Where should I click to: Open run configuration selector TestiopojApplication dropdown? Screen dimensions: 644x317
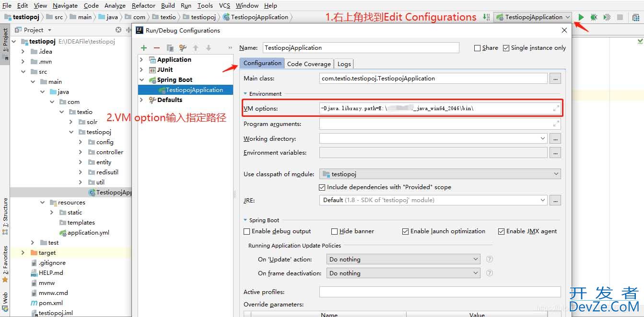pyautogui.click(x=533, y=17)
